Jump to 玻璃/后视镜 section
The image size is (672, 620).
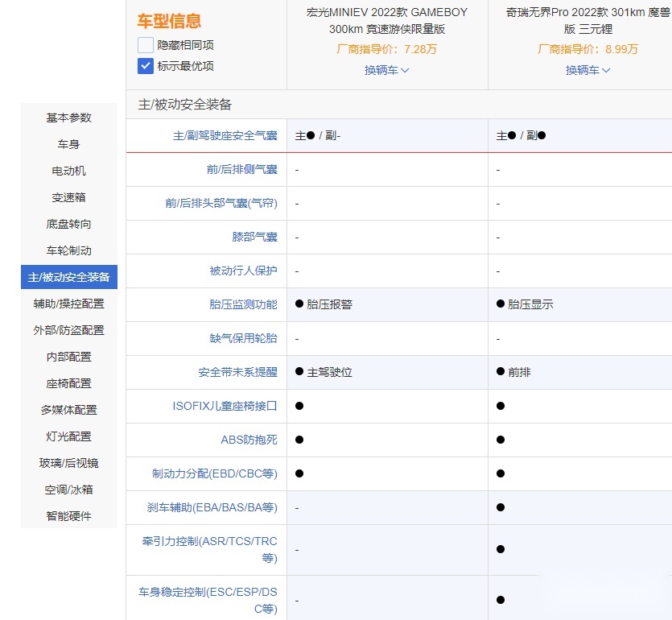coord(69,463)
